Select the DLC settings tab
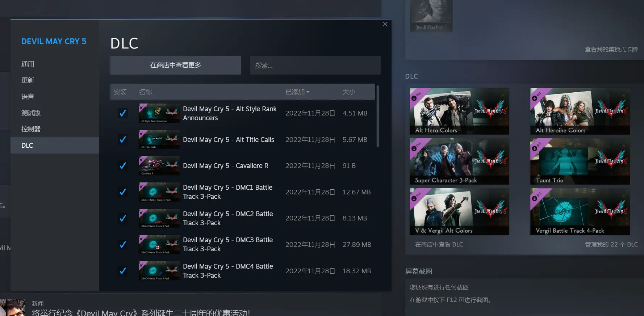 (55, 146)
